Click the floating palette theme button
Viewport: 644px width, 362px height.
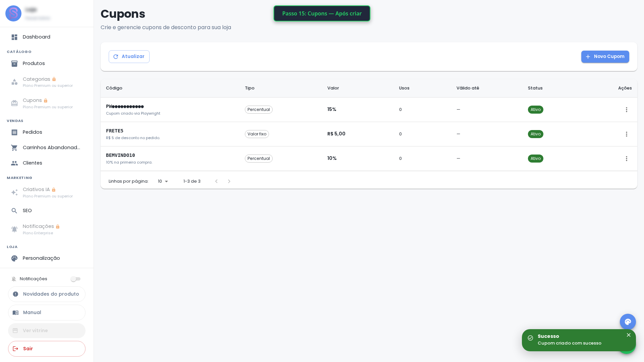pos(628,322)
